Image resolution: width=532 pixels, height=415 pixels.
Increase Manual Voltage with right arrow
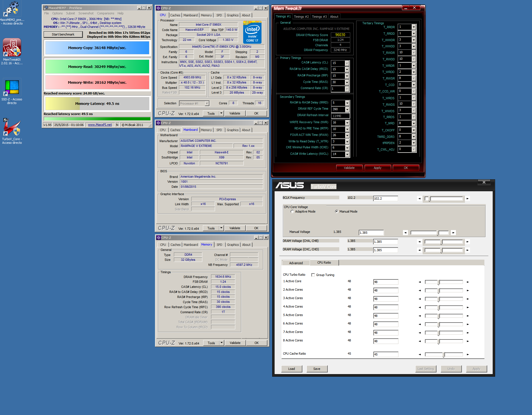(453, 233)
